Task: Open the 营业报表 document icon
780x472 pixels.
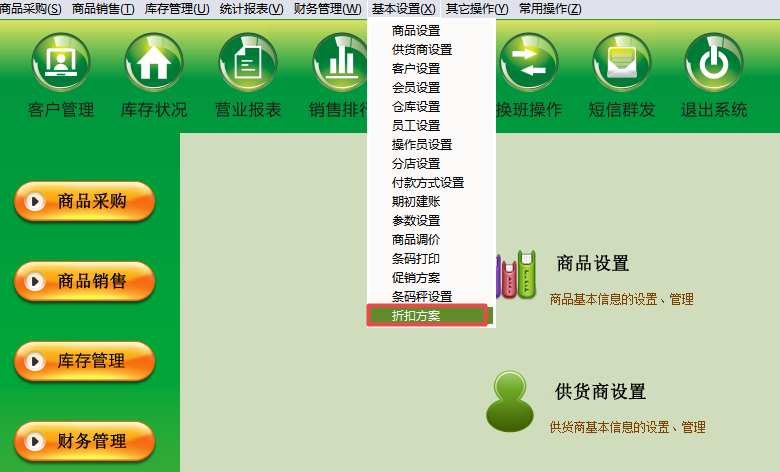Action: [248, 62]
